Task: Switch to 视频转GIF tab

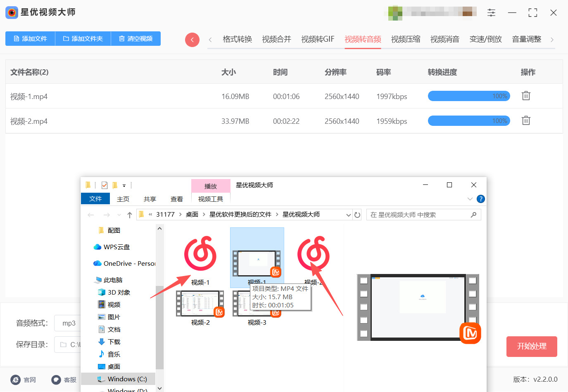Action: point(318,39)
